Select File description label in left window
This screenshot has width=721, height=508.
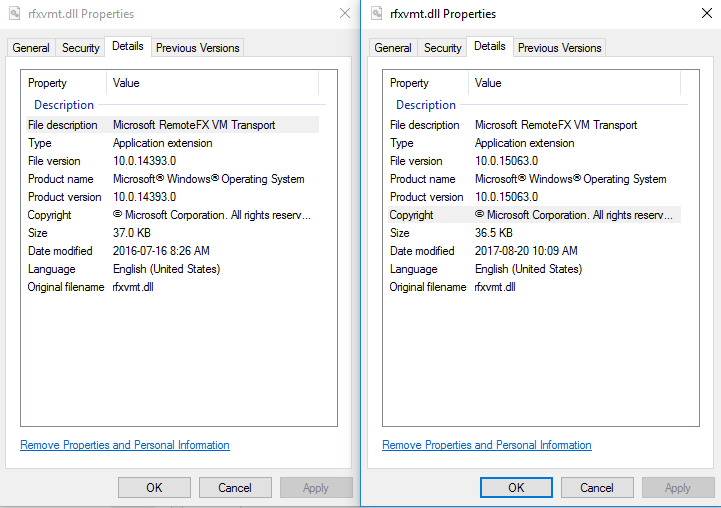[63, 125]
